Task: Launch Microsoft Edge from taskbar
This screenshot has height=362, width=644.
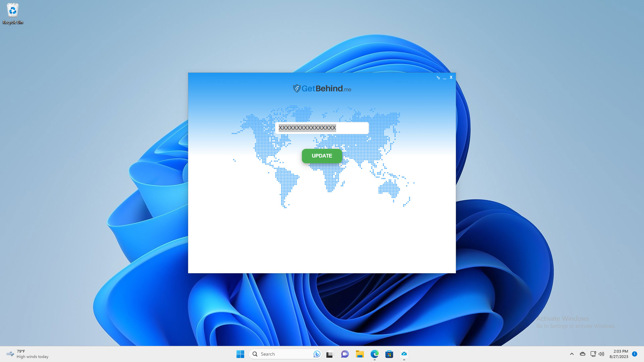Action: pyautogui.click(x=374, y=354)
